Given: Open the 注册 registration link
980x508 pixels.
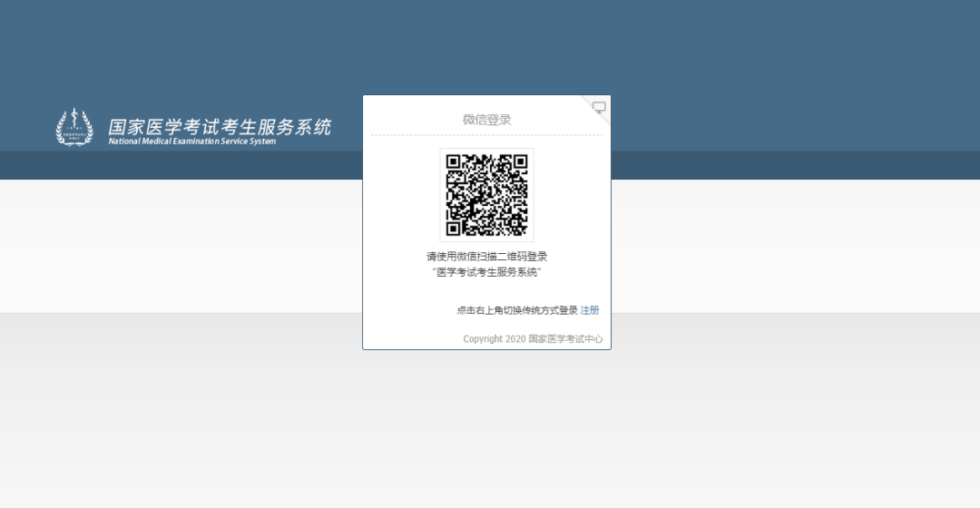Looking at the screenshot, I should [x=590, y=310].
